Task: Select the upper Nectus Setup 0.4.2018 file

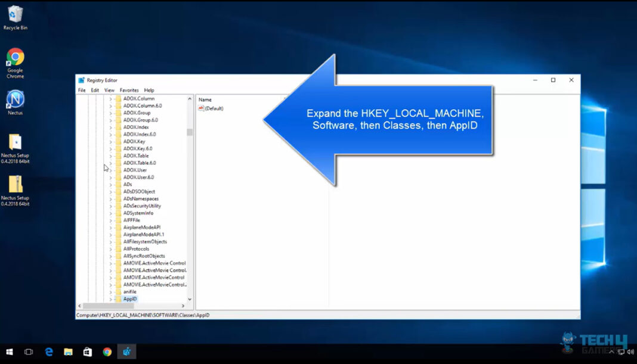Action: coord(15,148)
